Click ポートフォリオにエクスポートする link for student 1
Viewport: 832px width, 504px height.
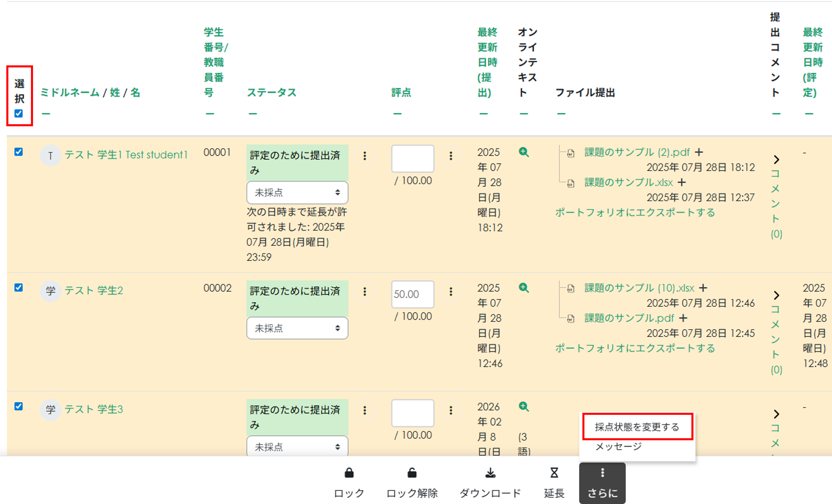click(x=635, y=213)
